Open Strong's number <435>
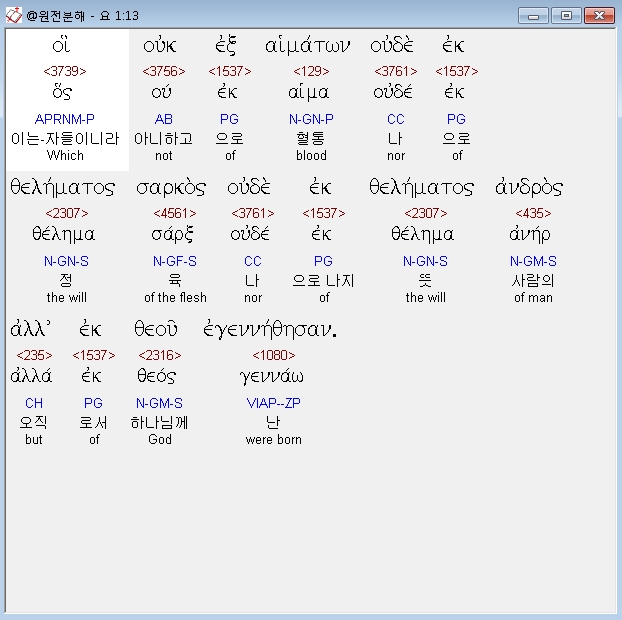Image resolution: width=622 pixels, height=620 pixels. [533, 213]
